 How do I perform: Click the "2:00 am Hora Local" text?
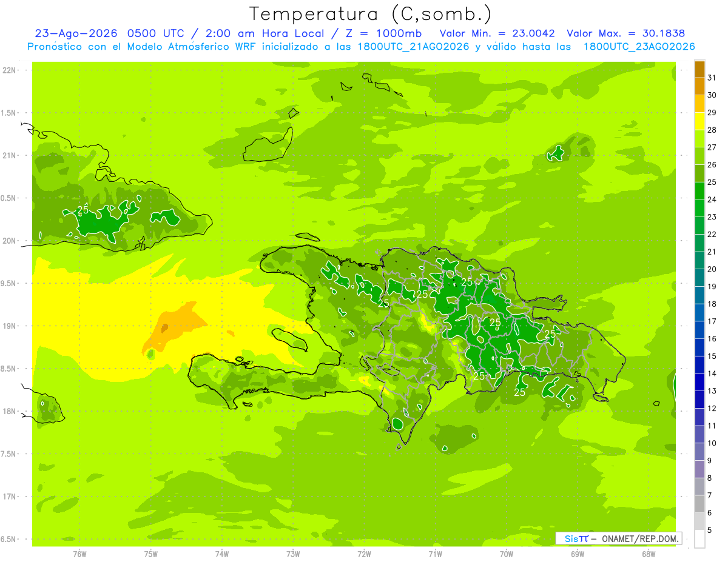(x=263, y=33)
